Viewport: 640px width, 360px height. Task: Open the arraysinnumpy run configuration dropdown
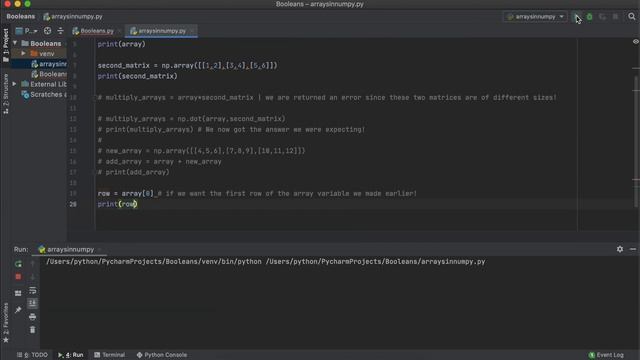pyautogui.click(x=535, y=17)
